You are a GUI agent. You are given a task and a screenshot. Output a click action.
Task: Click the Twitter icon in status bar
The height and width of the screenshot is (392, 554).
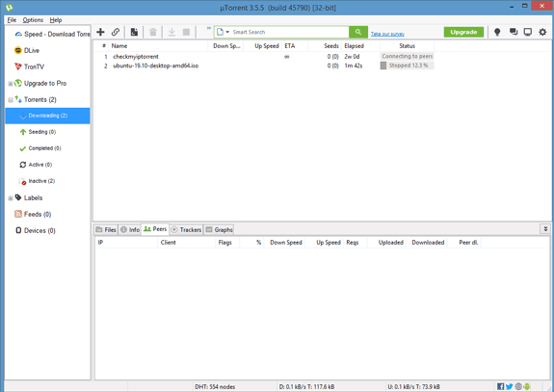tap(509, 387)
